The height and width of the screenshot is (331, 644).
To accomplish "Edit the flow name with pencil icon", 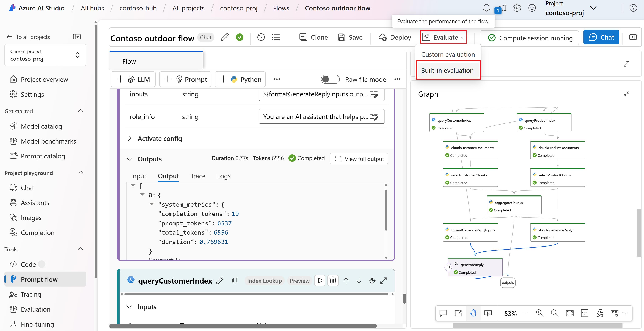I will pyautogui.click(x=225, y=37).
